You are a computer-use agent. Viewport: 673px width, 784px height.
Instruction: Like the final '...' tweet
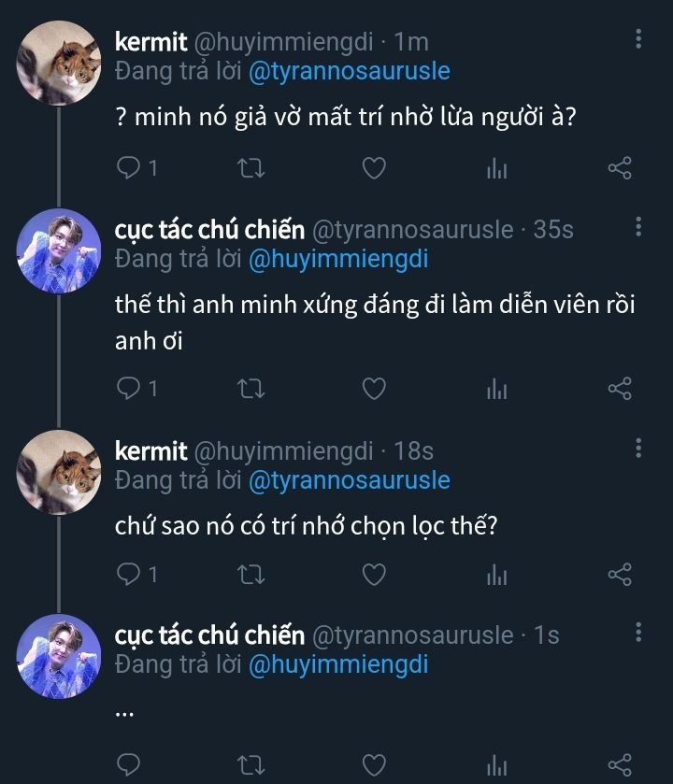(374, 766)
